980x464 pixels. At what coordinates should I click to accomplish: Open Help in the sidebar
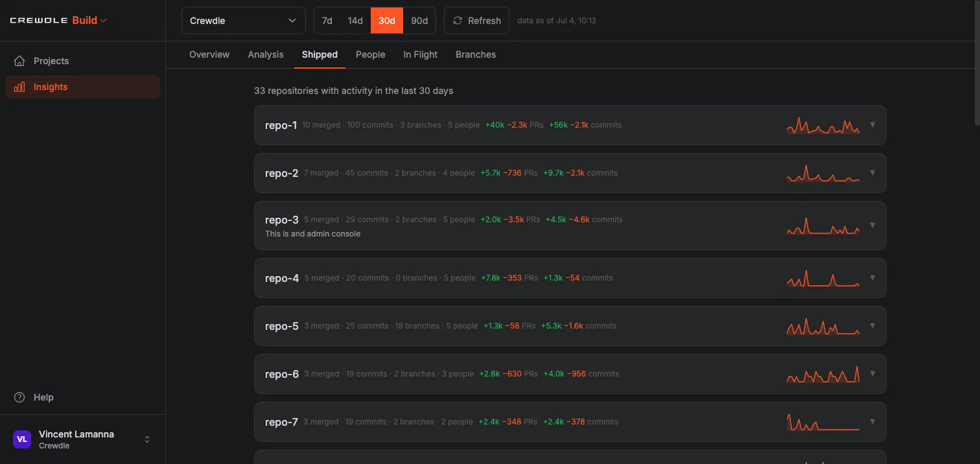tap(82, 397)
